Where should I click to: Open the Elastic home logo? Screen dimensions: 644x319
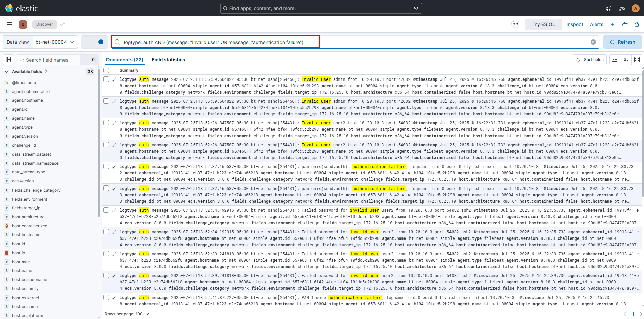pos(22,8)
